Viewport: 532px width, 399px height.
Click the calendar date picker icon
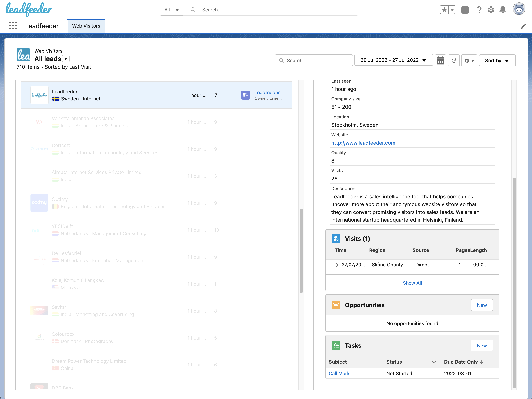[440, 61]
